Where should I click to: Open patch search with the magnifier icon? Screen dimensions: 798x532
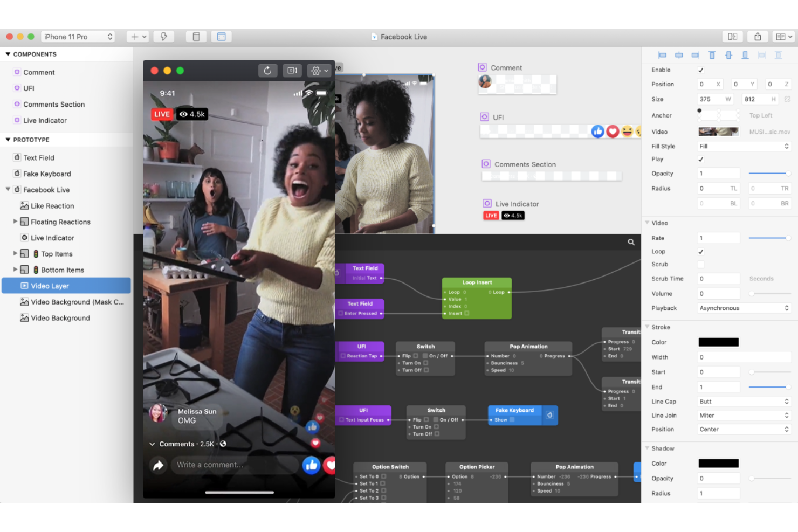coord(631,242)
